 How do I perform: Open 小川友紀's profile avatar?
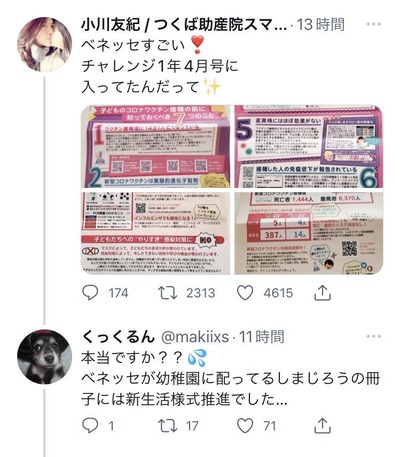point(44,44)
